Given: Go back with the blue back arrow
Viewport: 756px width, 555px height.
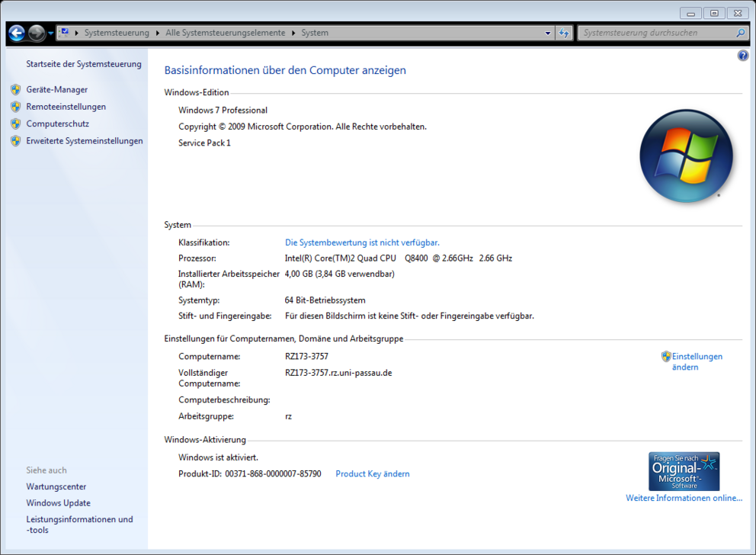Looking at the screenshot, I should pos(17,34).
